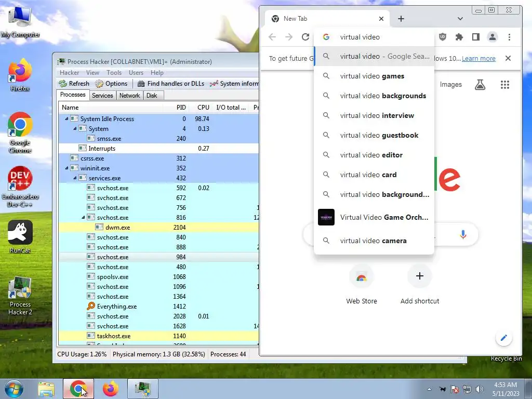Open System information in the Process Hacker toolbar
532x399 pixels.
pos(234,84)
